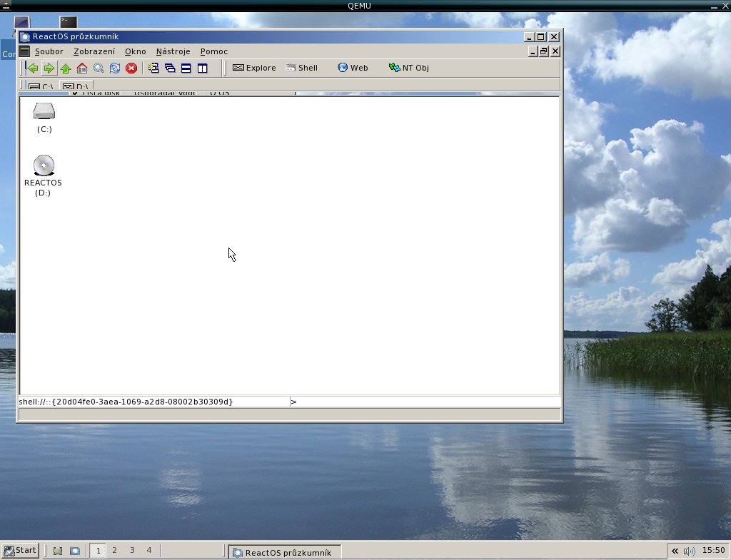Tile windows vertically
Viewport: 731px width, 560px height.
click(x=202, y=68)
